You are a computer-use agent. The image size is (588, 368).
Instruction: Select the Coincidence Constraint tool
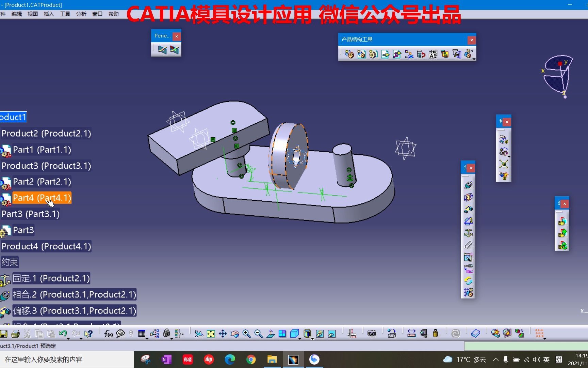(x=468, y=185)
